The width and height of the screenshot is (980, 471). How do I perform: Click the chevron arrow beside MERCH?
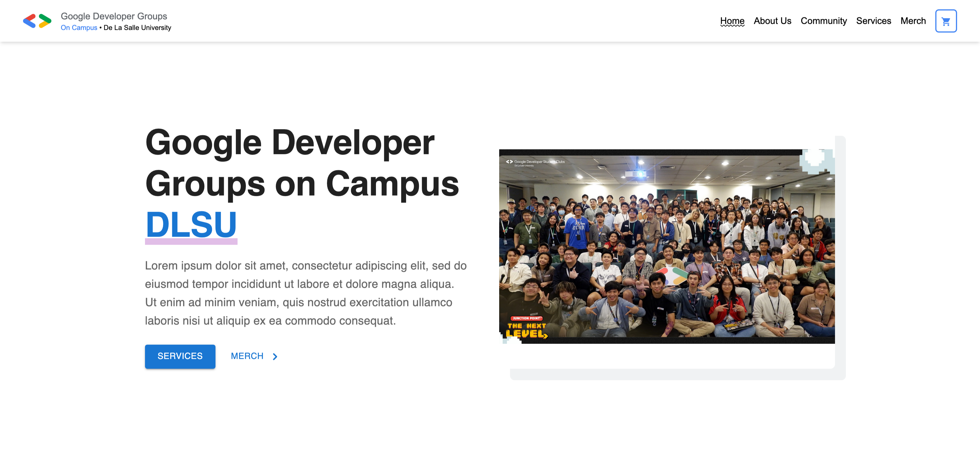click(x=275, y=356)
